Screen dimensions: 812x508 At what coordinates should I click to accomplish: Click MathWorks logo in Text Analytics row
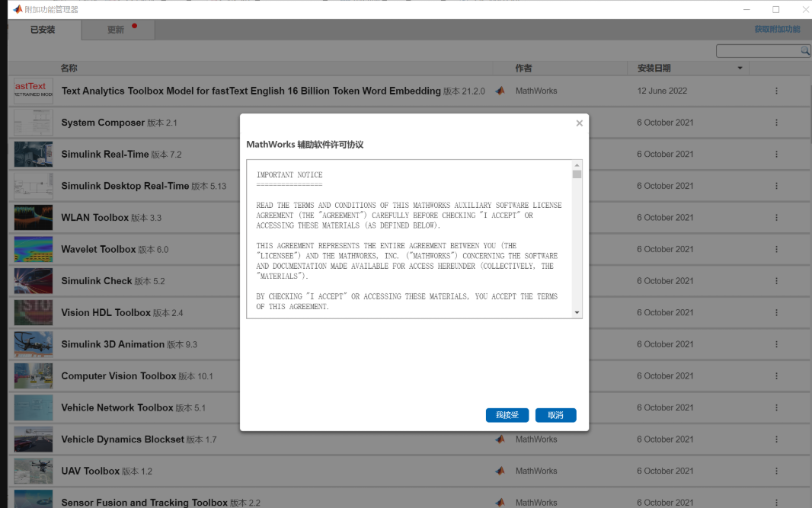[500, 91]
